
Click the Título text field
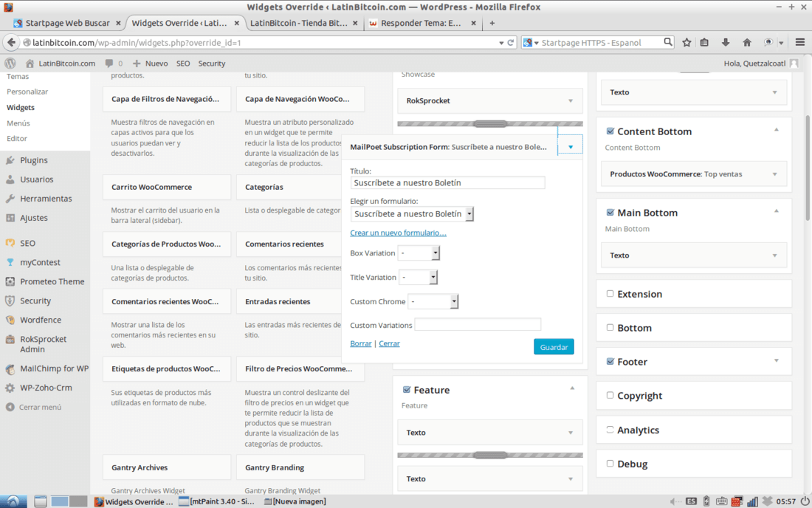(447, 182)
